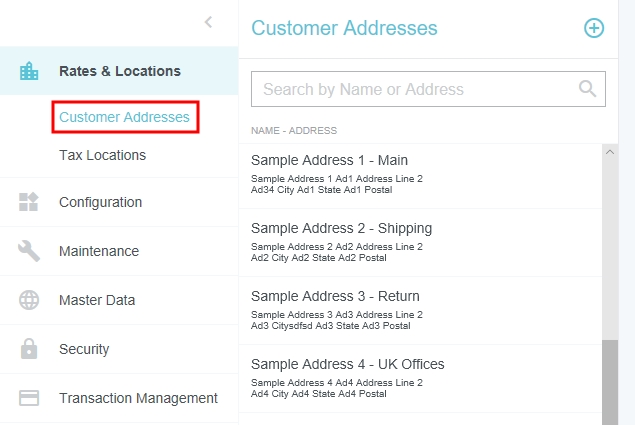Click the magnifier search icon
635x425 pixels.
coord(588,89)
